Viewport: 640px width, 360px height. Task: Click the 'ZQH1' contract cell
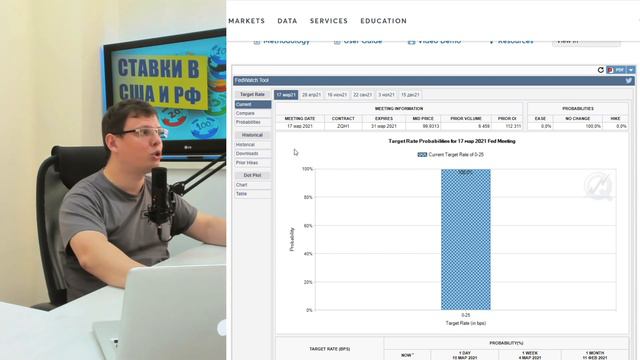click(x=343, y=126)
